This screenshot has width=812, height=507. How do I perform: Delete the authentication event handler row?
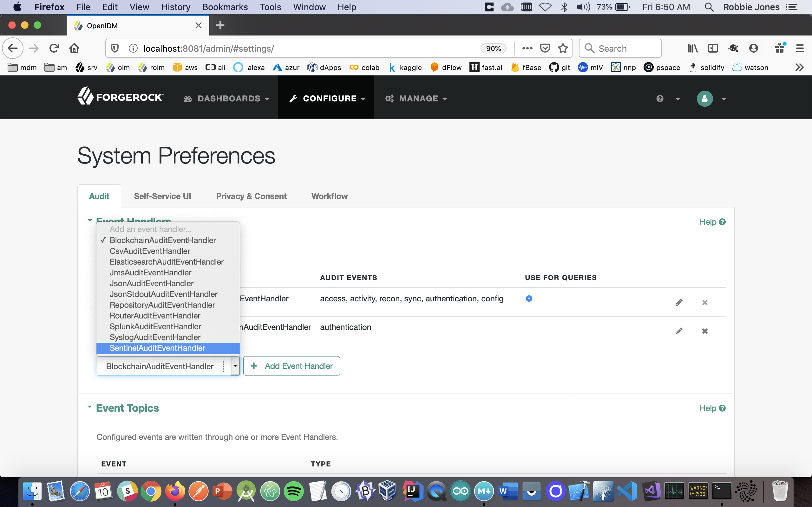(x=704, y=331)
